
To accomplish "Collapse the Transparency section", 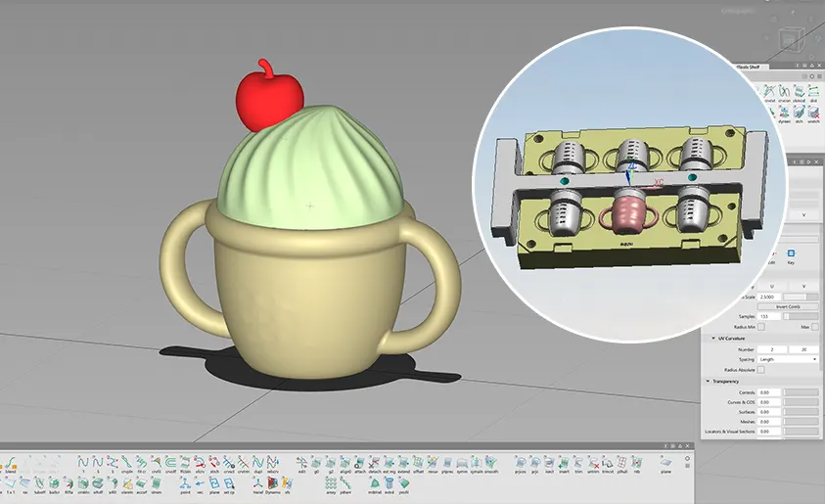I will 708,382.
